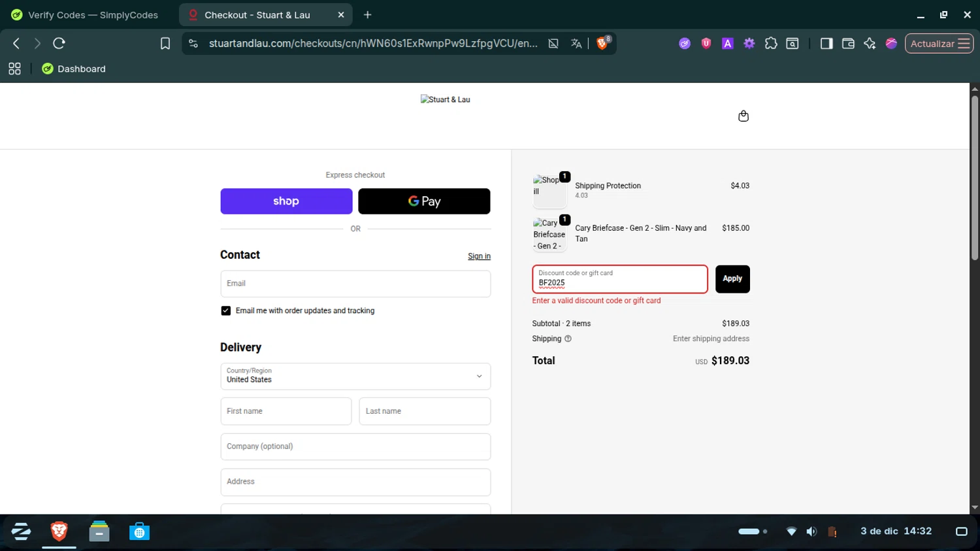The height and width of the screenshot is (551, 980).
Task: Click the translate page icon
Action: pos(576,44)
